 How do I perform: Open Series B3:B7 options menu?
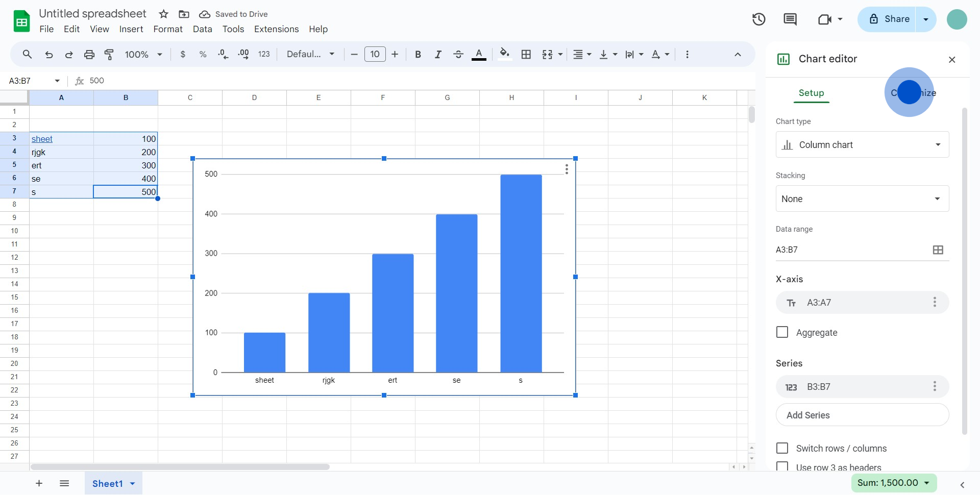[x=935, y=386]
